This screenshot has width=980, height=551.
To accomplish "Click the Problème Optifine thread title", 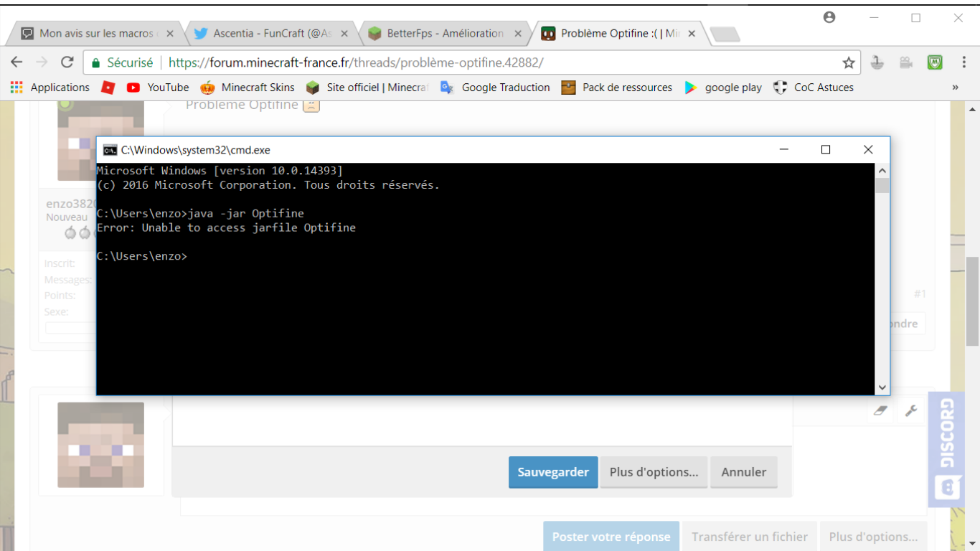I will click(242, 105).
